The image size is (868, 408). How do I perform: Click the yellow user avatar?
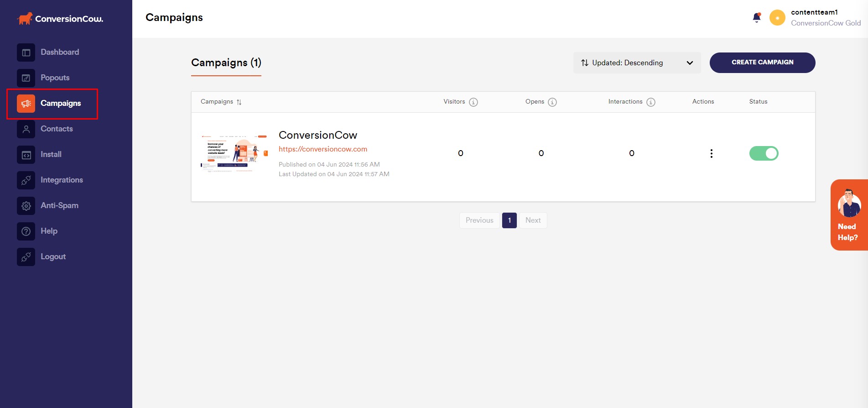[x=777, y=18]
